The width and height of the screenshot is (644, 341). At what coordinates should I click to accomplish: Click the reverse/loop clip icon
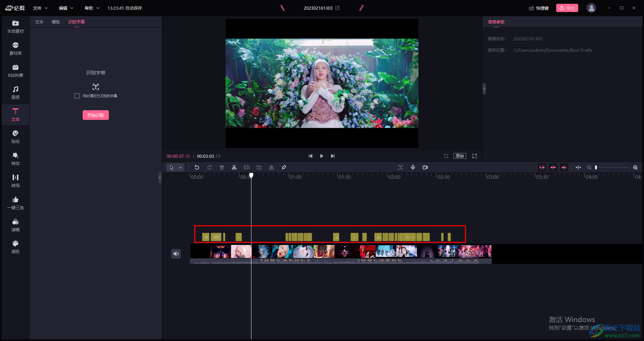(x=259, y=167)
